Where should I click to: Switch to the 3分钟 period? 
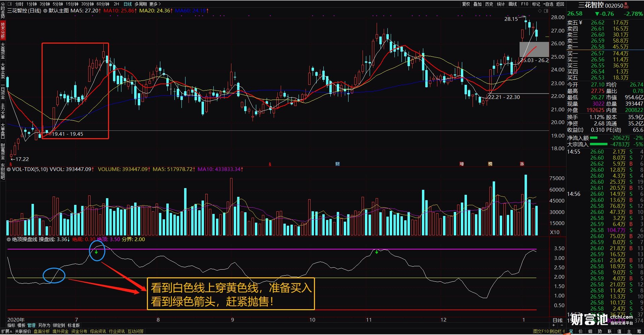45,4
